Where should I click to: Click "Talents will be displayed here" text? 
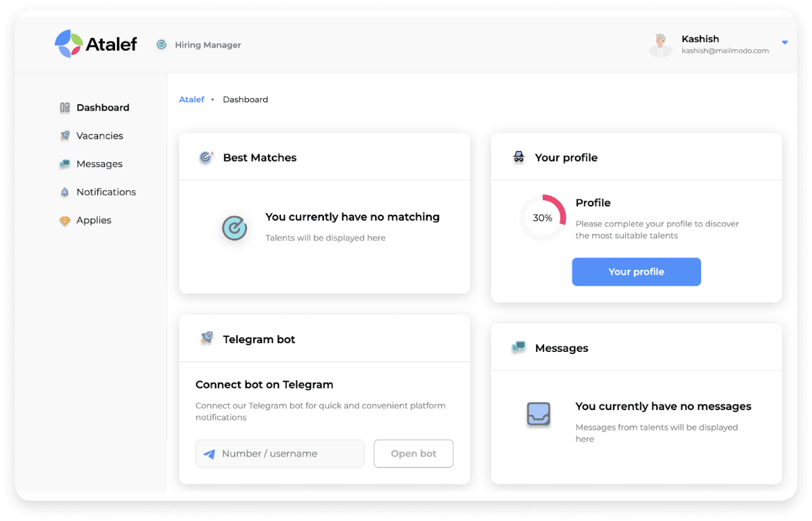pyautogui.click(x=325, y=238)
